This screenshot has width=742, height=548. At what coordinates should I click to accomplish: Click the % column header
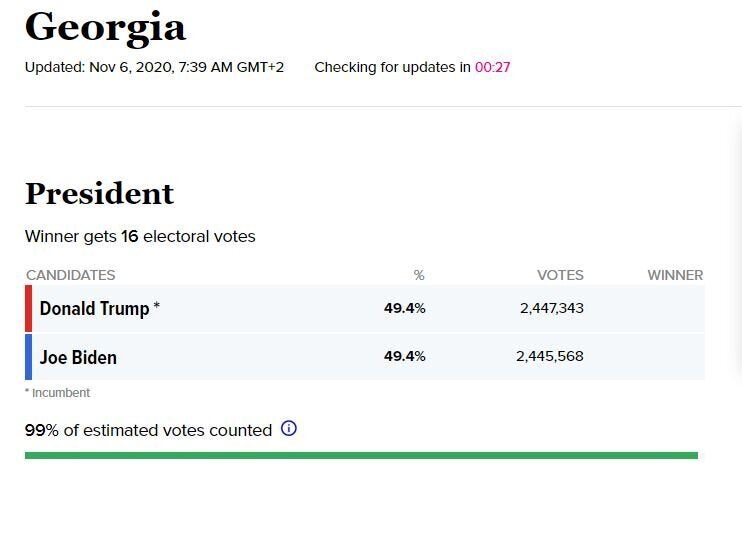(419, 275)
